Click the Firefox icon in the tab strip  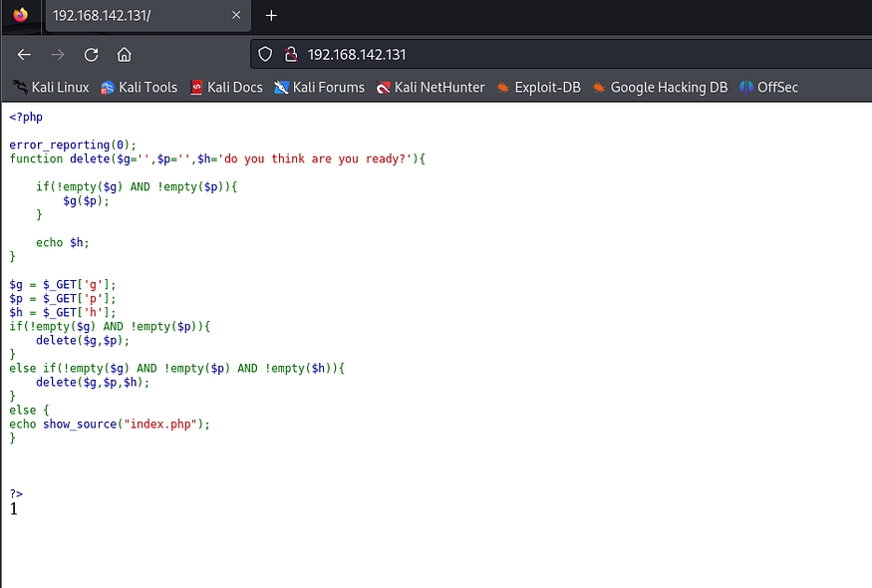(x=21, y=15)
